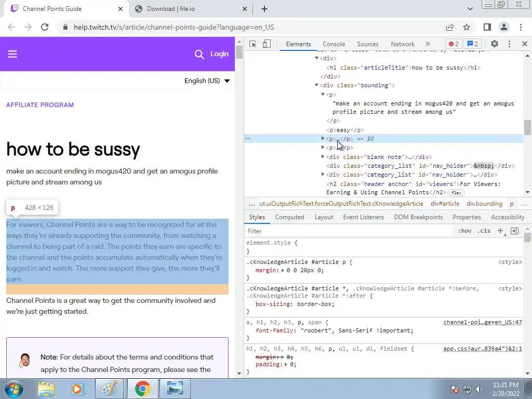Open the AFFILIATE PROGRAM link

tap(40, 105)
